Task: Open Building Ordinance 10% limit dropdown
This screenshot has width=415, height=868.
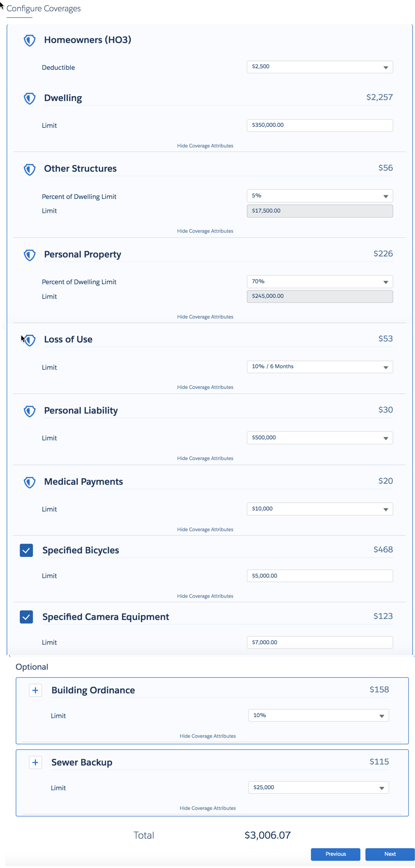Action: pyautogui.click(x=319, y=716)
